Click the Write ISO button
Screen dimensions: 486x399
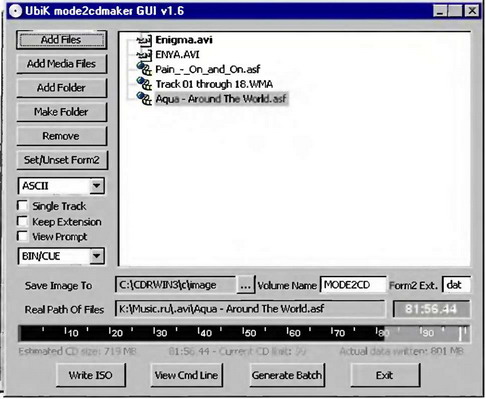91,375
